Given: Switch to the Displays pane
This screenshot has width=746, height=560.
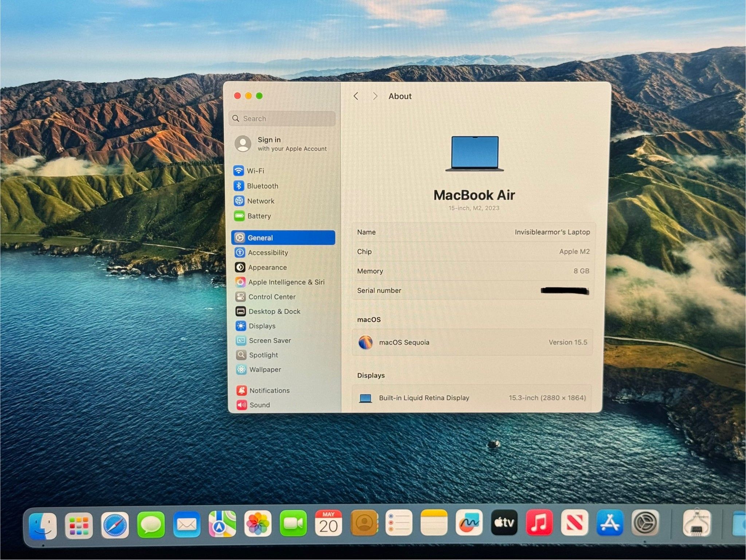Looking at the screenshot, I should 262,326.
